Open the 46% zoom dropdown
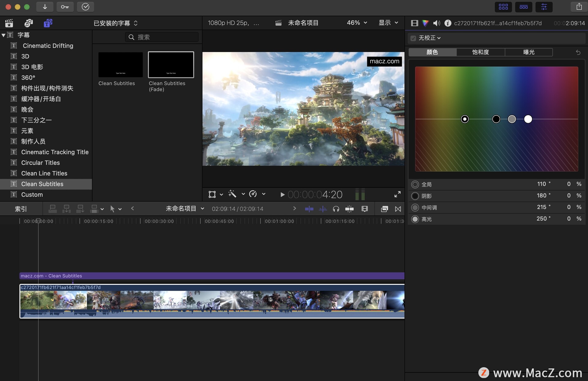Screen dimensions: 588x381 [356, 23]
